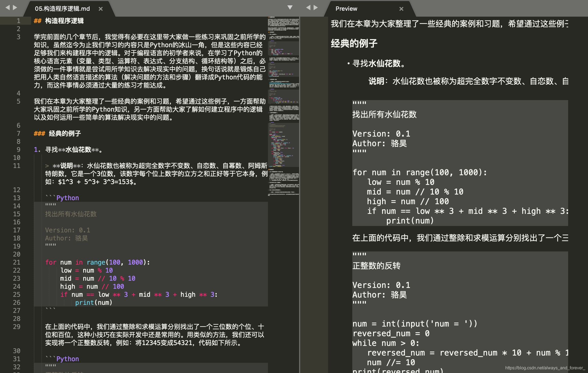The width and height of the screenshot is (588, 373).
Task: Close the Preview tab
Action: [x=401, y=9]
